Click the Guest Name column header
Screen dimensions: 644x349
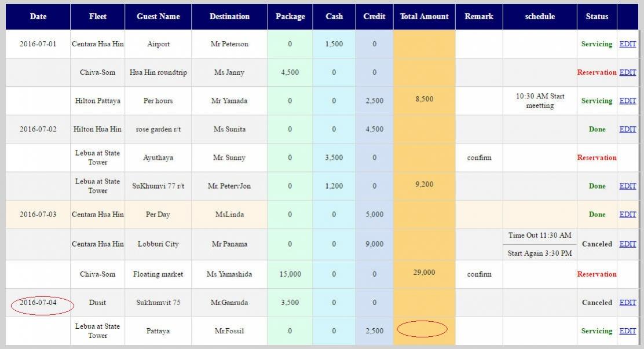point(158,17)
